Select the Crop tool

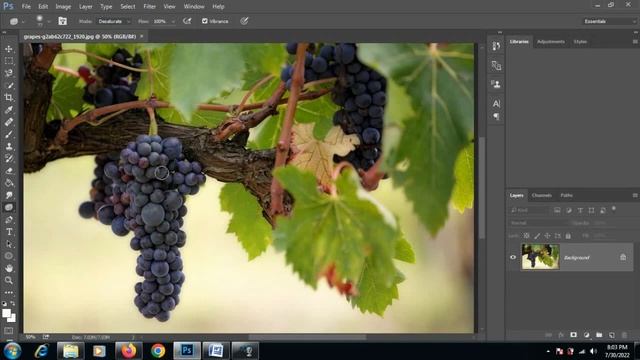9,98
